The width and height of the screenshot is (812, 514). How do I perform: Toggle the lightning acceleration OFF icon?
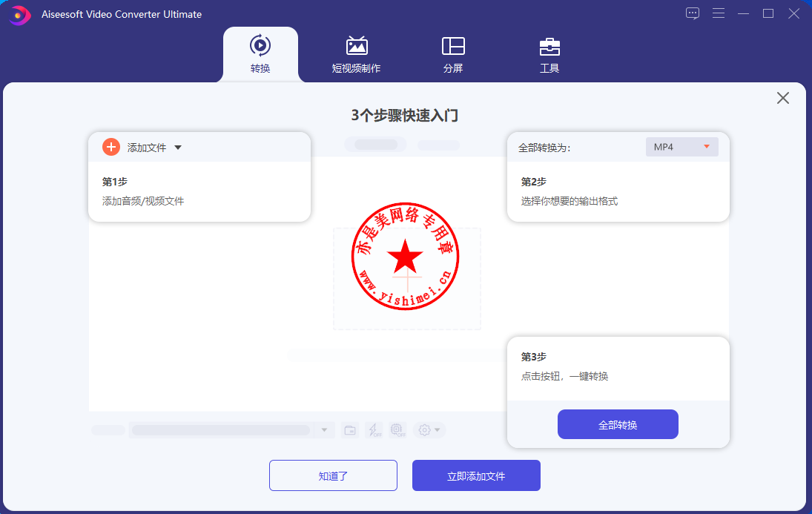click(374, 430)
